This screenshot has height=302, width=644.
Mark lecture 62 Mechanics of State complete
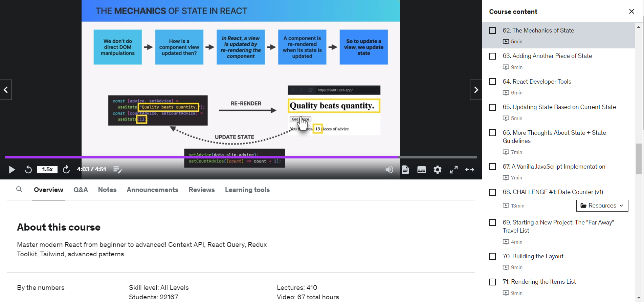(x=492, y=31)
